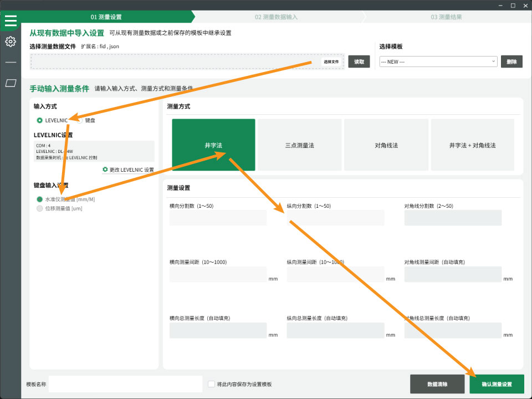Image resolution: width=532 pixels, height=399 pixels.
Task: Select the 井字法 + 对角线法 method
Action: [474, 144]
